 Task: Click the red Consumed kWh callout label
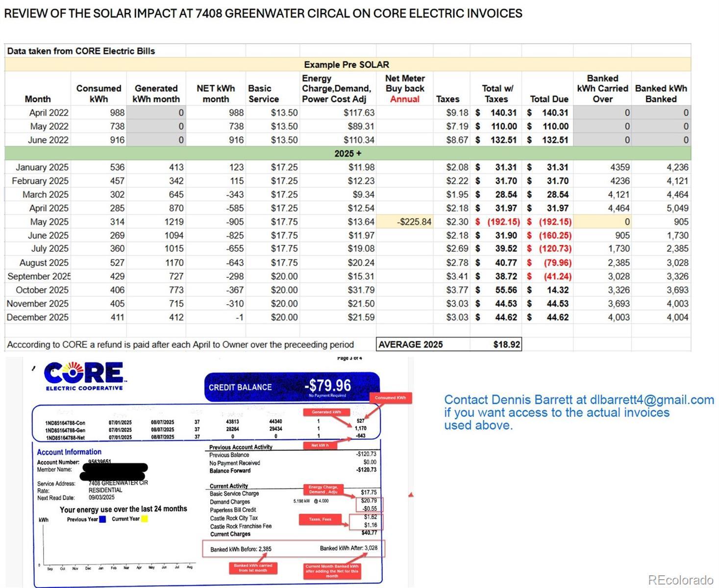[390, 398]
